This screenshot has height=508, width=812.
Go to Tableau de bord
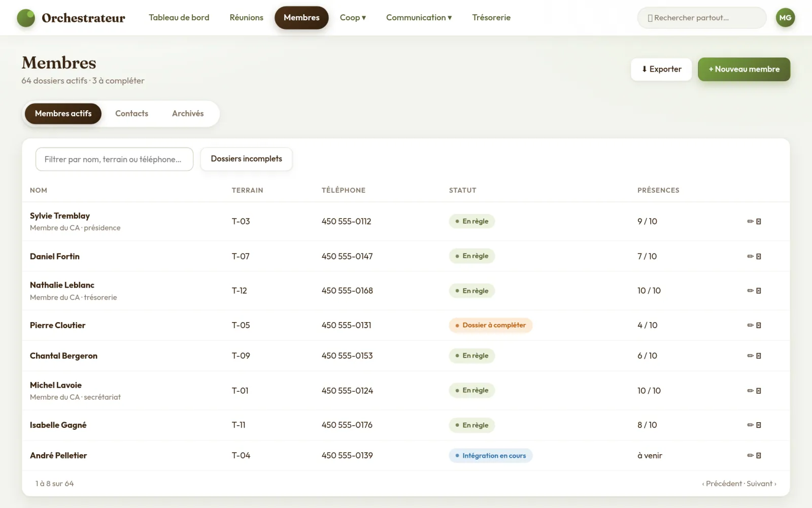click(x=179, y=18)
